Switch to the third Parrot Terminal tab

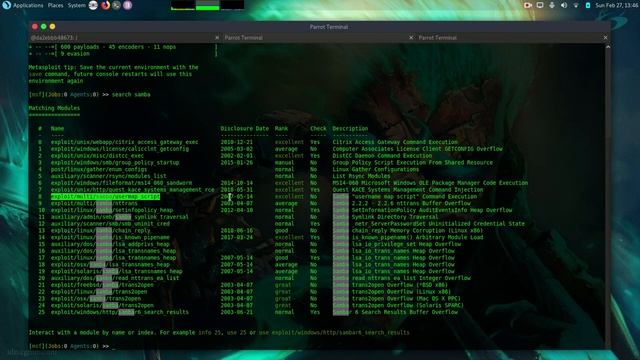(510, 38)
